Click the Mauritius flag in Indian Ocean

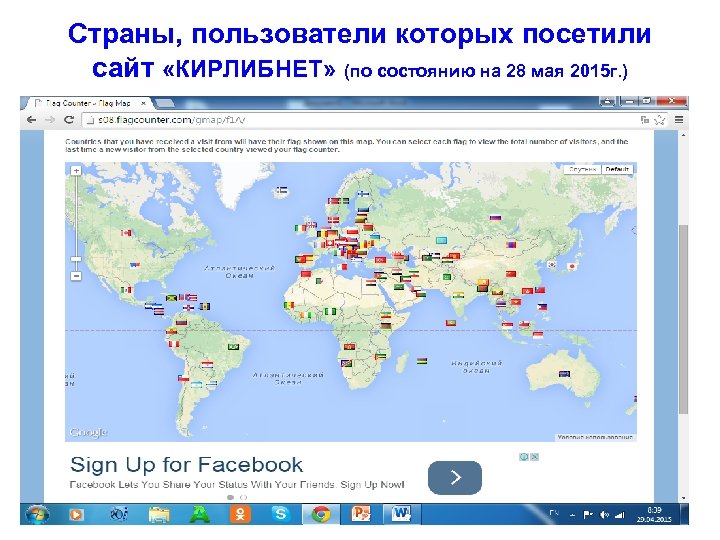(422, 361)
